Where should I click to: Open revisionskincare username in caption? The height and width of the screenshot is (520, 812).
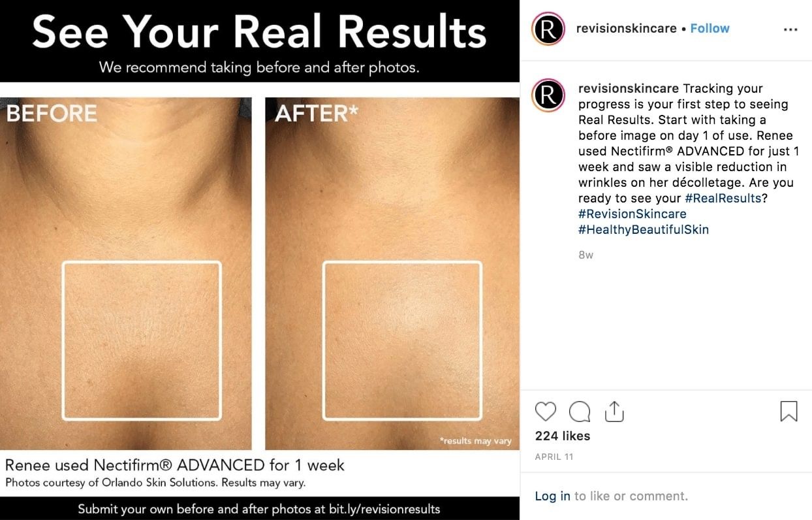click(629, 88)
